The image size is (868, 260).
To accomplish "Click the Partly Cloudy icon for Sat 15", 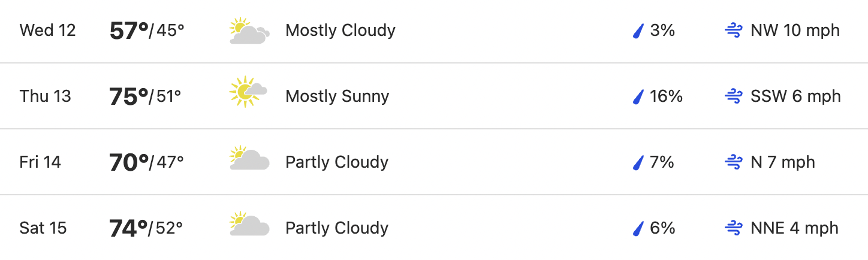I will tap(249, 223).
